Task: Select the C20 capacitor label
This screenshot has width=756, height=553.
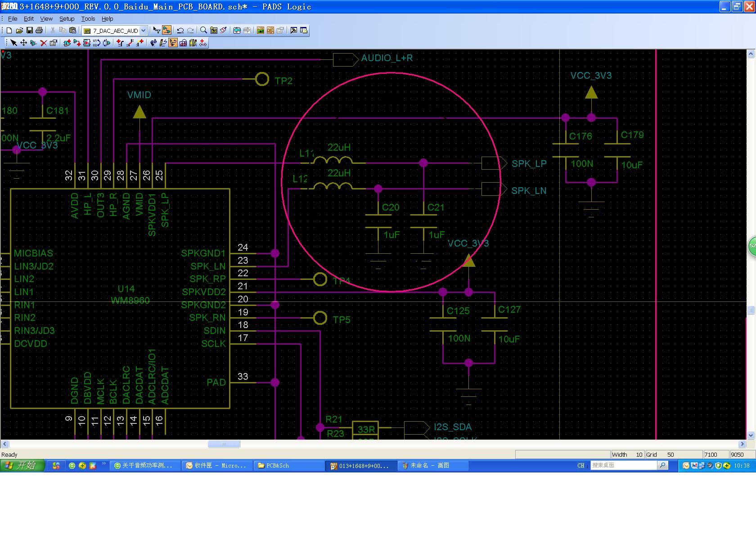Action: pos(390,207)
